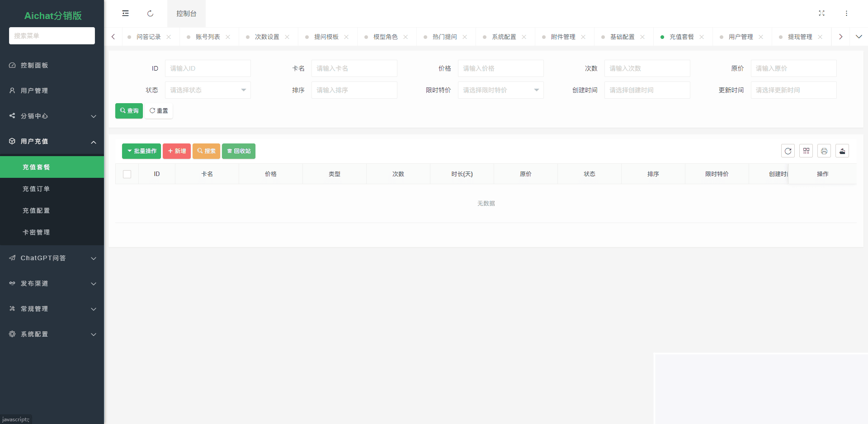Collapse the sidebar menu toggle icon

tap(125, 13)
